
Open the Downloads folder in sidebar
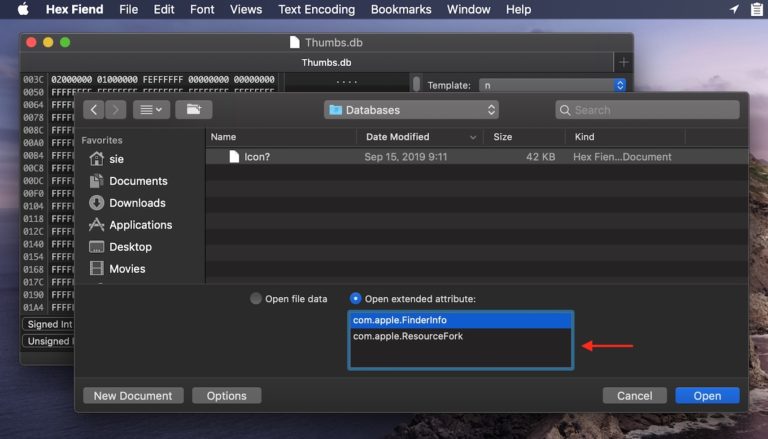[x=137, y=203]
